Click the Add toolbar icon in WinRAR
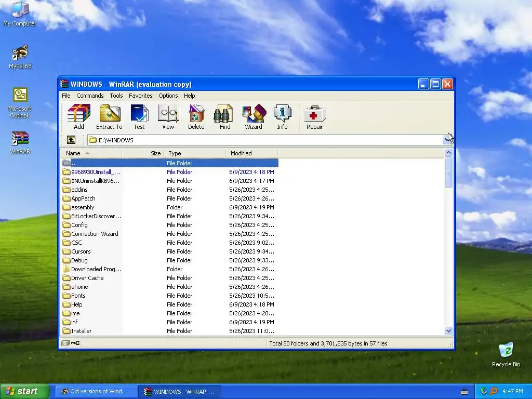Image resolution: width=532 pixels, height=399 pixels. 79,117
